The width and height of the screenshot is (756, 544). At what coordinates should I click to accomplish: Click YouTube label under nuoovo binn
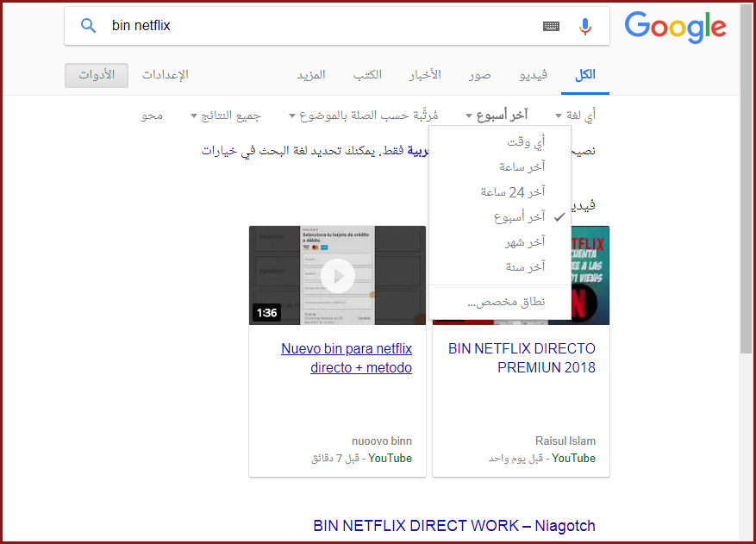tap(390, 458)
